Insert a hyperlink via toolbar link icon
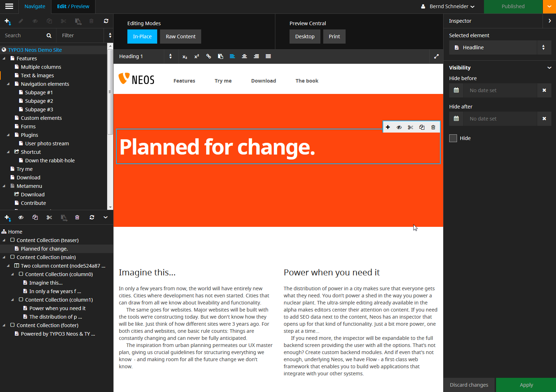Screen dimensions: 556x392 coord(209,57)
